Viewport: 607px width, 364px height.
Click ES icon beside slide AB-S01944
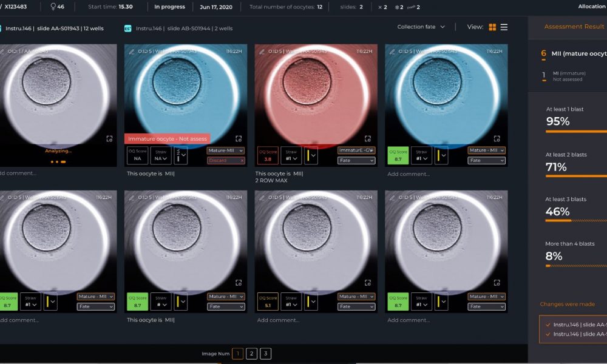coord(127,29)
